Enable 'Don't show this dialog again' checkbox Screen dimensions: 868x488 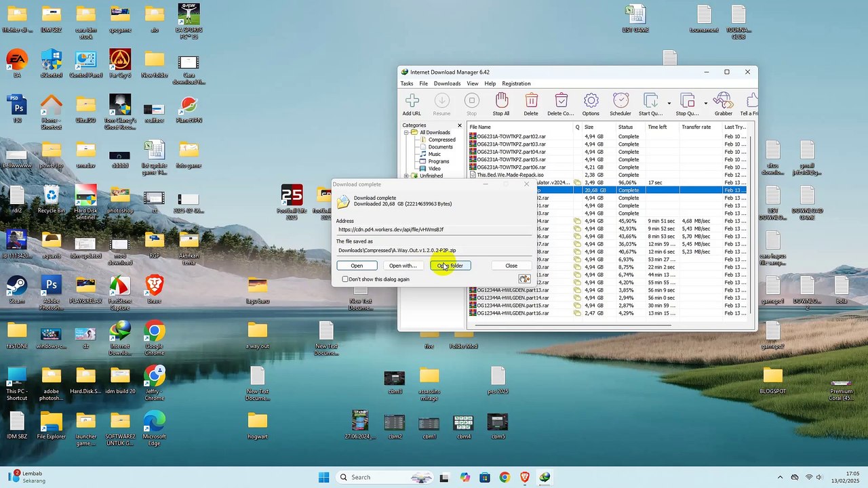tap(345, 279)
